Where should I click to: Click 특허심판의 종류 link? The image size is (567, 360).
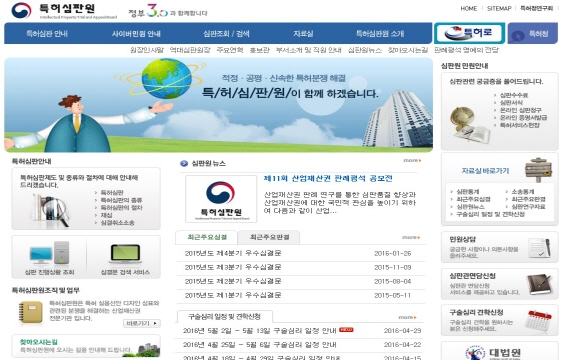point(121,200)
